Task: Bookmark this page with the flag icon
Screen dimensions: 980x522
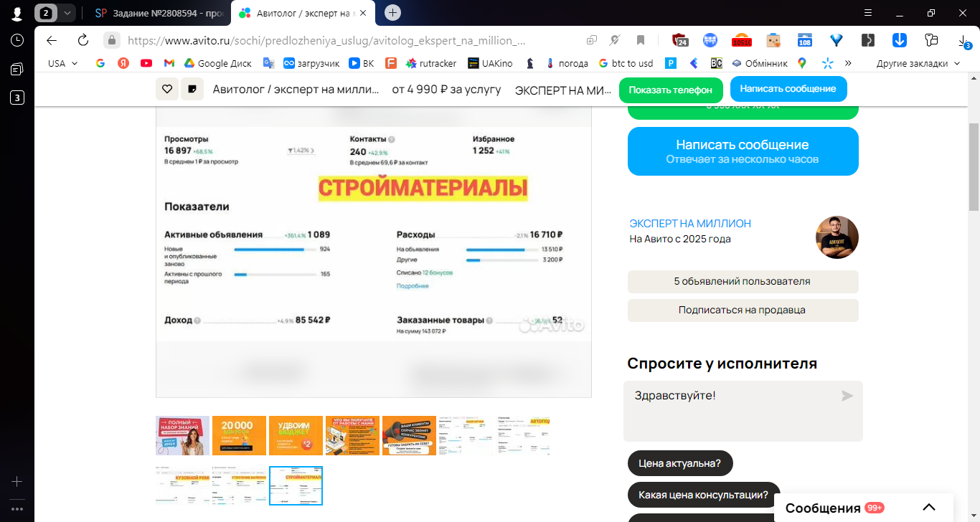Action: [641, 40]
